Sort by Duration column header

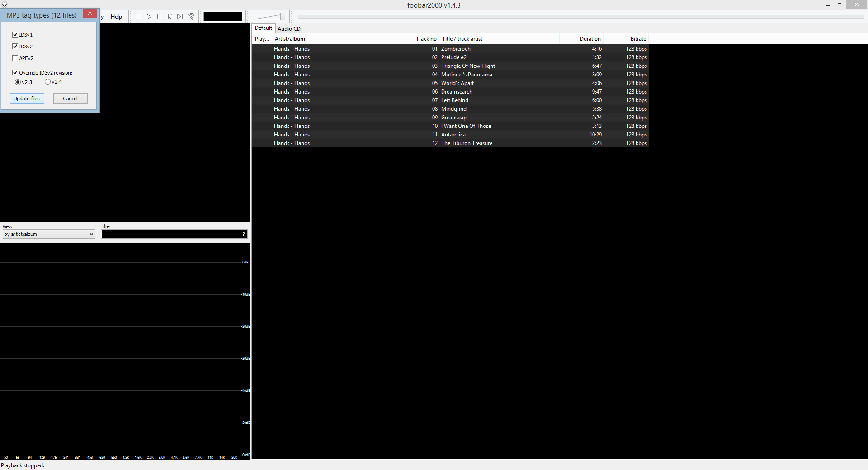point(581,39)
